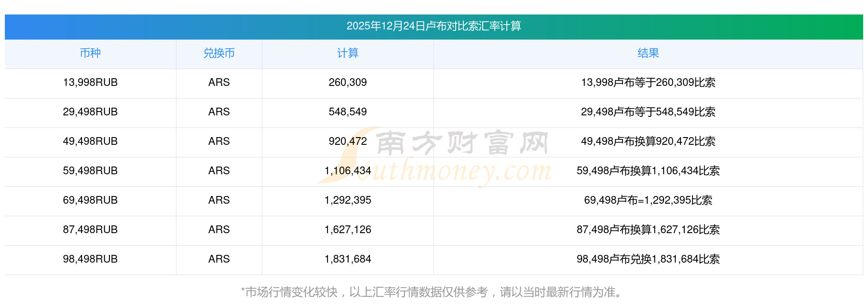Click the 币种 column header
Screen dimensions: 868x307
tap(90, 53)
